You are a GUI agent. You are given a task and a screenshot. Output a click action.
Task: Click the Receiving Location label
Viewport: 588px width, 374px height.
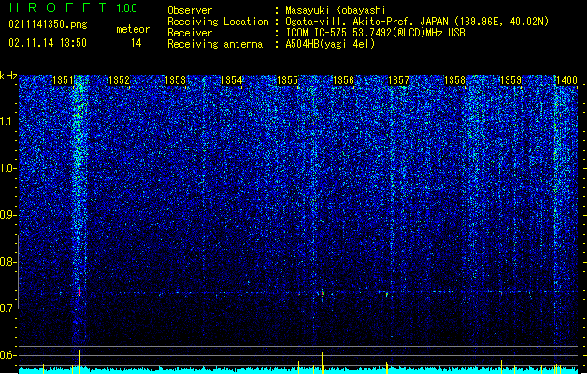pyautogui.click(x=218, y=22)
